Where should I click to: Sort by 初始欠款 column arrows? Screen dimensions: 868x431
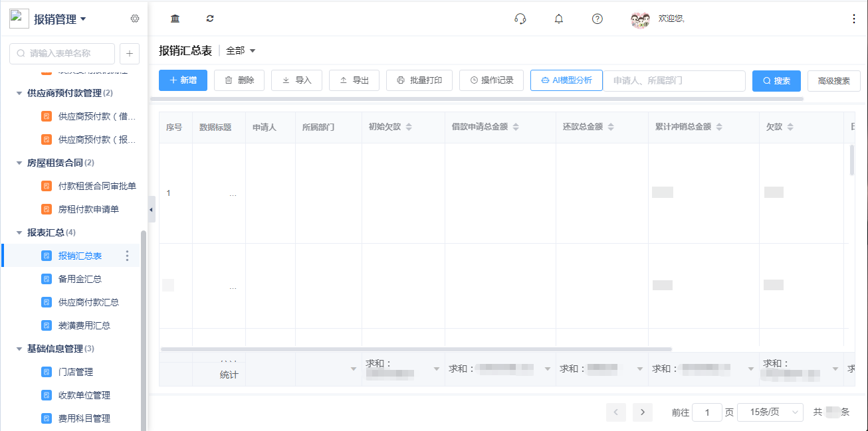409,127
